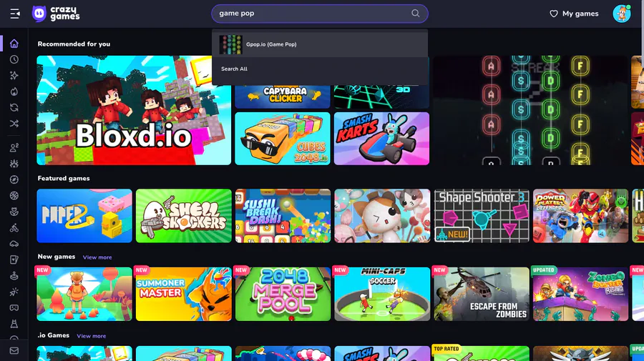Open the Bloxd.io recommended game
The image size is (644, 361).
click(x=134, y=110)
